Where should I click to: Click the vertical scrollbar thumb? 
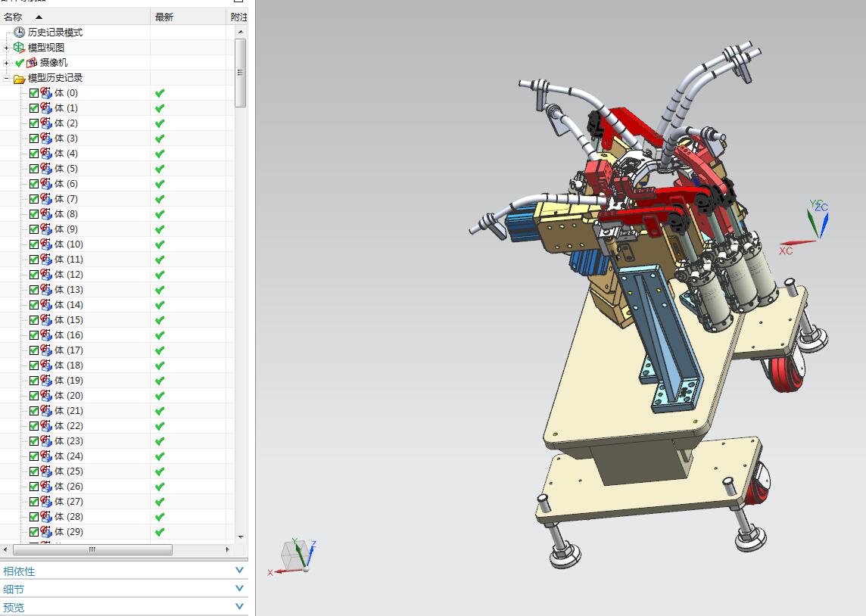(240, 73)
